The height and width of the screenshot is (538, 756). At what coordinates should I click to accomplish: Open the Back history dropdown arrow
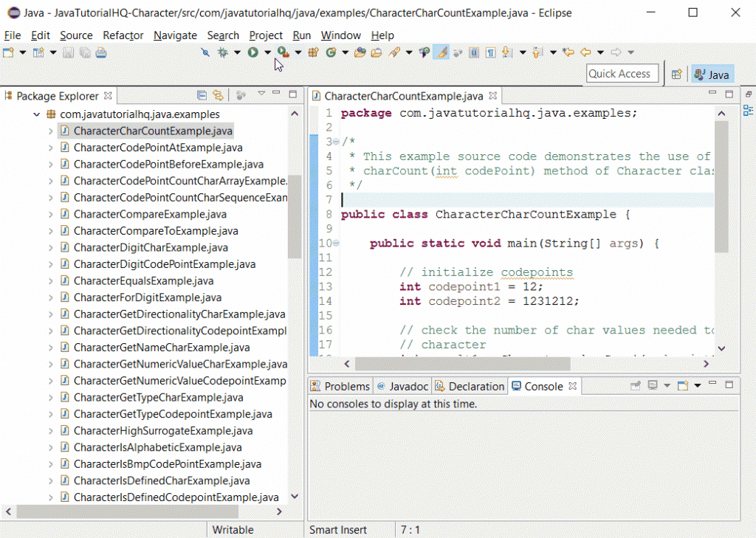[x=600, y=52]
